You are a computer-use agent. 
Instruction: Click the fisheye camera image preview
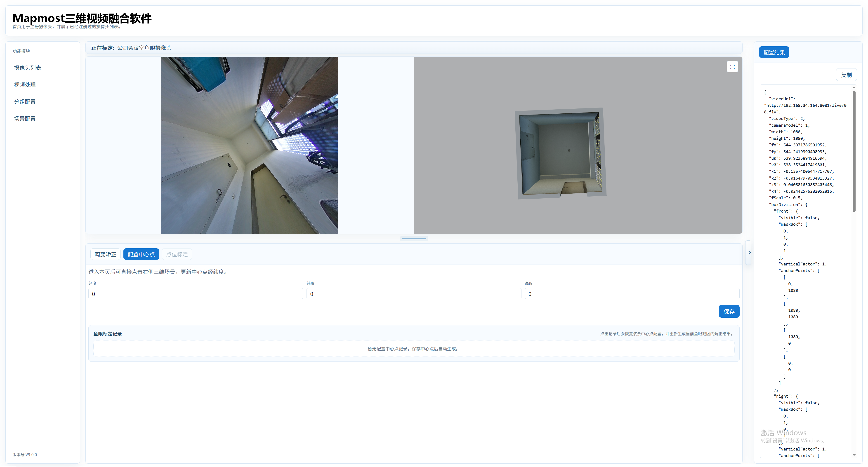point(250,145)
